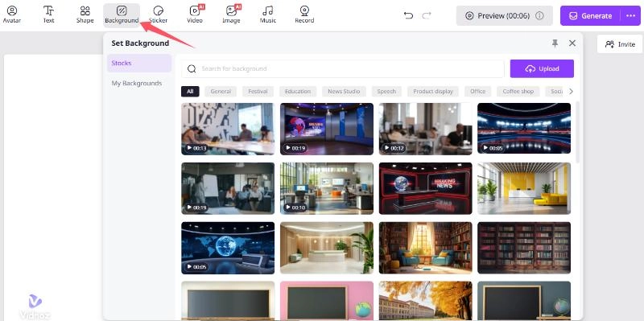Select whiteboard team meeting video 00:19
Viewport: 644px width, 321px height.
click(x=228, y=188)
